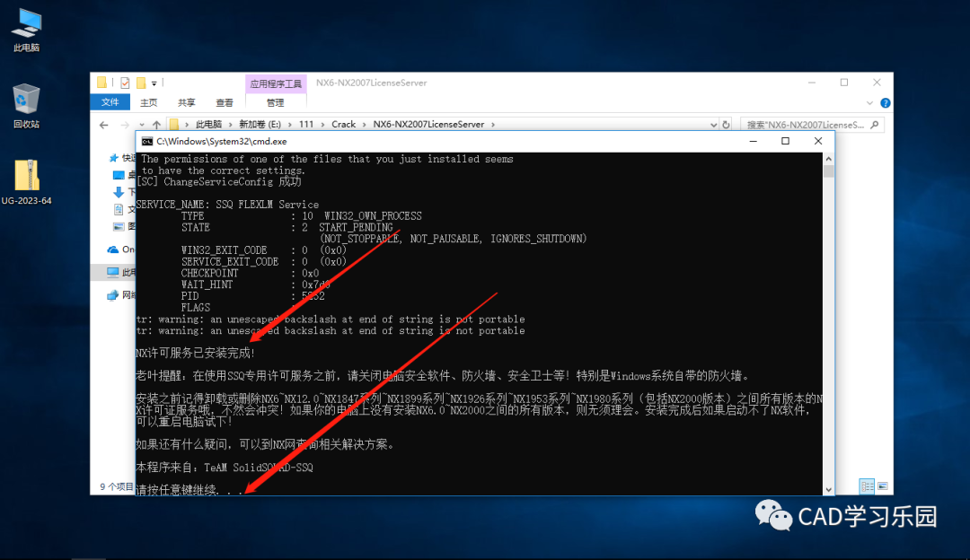Select Network item in navigation pane
This screenshot has width=970, height=560.
(120, 295)
